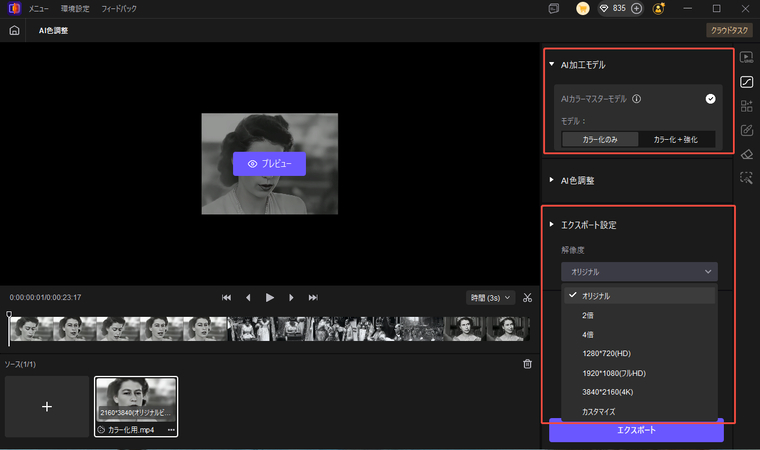The image size is (760, 450).
Task: Click the clock icon on カラー化用.mp4
Action: point(101,430)
